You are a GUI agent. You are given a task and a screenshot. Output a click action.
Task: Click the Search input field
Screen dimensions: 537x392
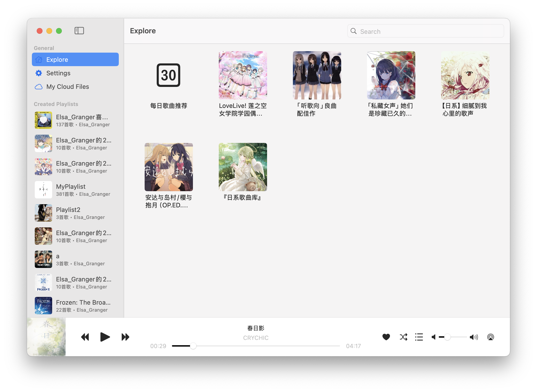click(425, 31)
